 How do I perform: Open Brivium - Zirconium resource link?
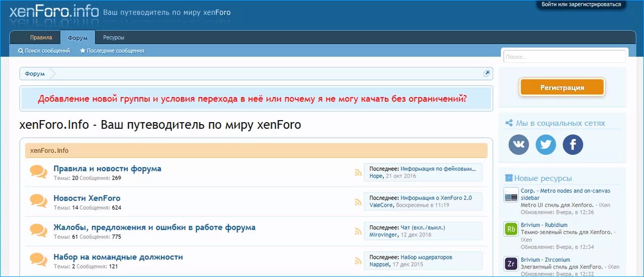pos(544,259)
